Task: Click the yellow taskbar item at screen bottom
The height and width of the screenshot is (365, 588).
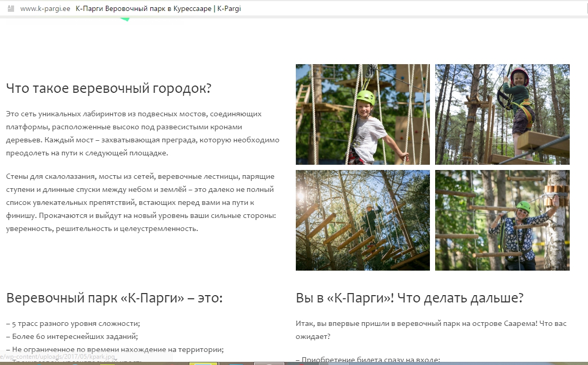Action: point(202,363)
